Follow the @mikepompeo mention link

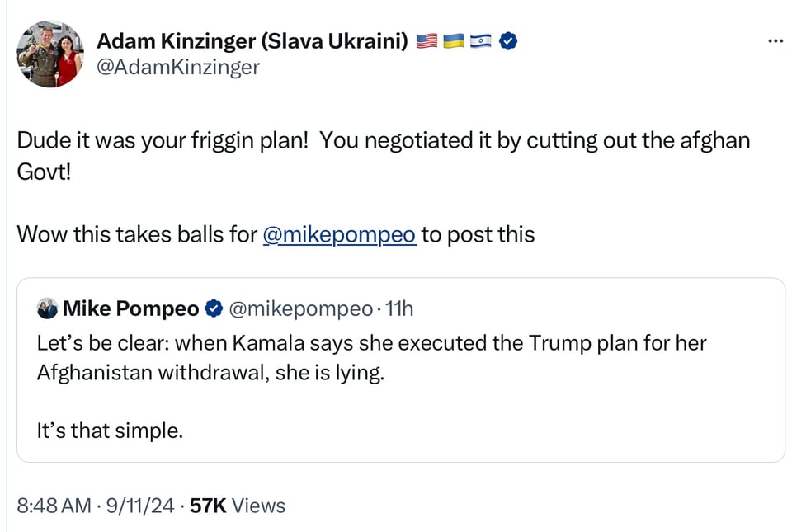coord(339,234)
